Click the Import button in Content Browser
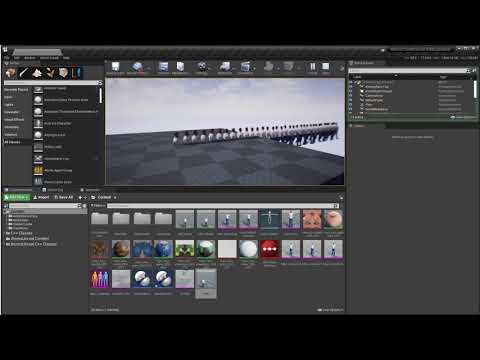Viewport: 480px width, 360px height. 41,197
